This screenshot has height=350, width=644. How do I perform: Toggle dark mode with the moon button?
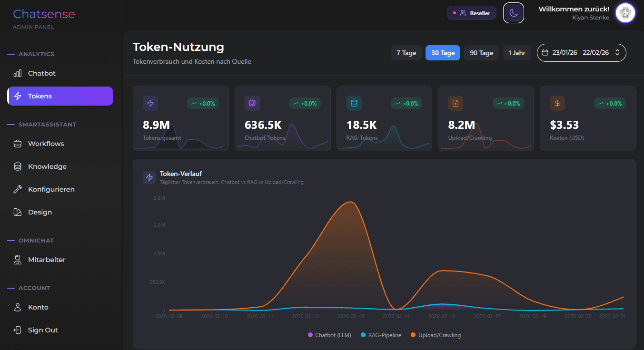click(513, 13)
